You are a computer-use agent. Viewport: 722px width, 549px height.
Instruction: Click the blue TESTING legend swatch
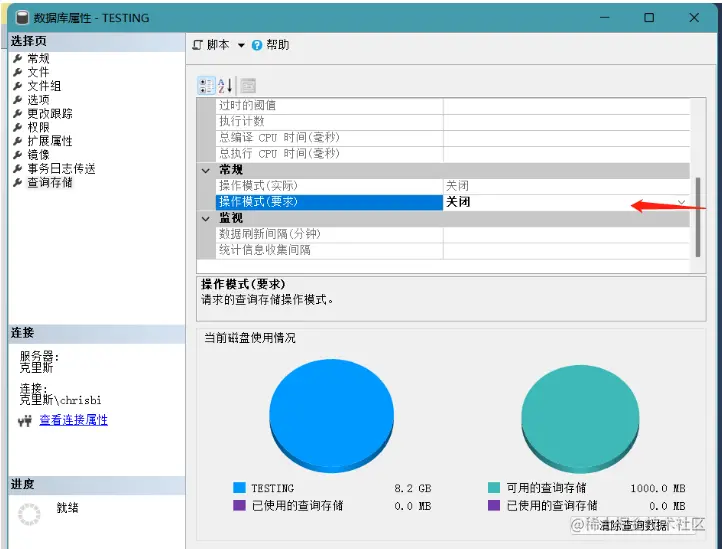point(239,488)
